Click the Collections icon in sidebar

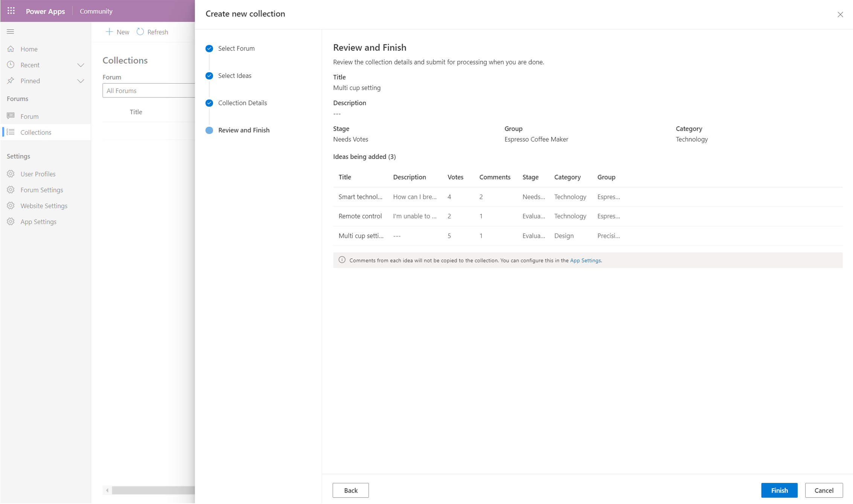tap(11, 132)
